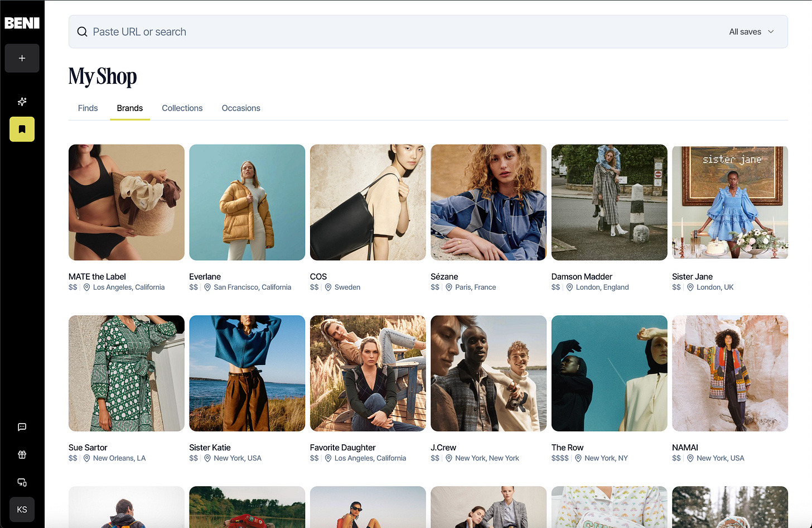This screenshot has width=812, height=528.
Task: Click the $$$$ price label under The Row
Action: pyautogui.click(x=560, y=458)
